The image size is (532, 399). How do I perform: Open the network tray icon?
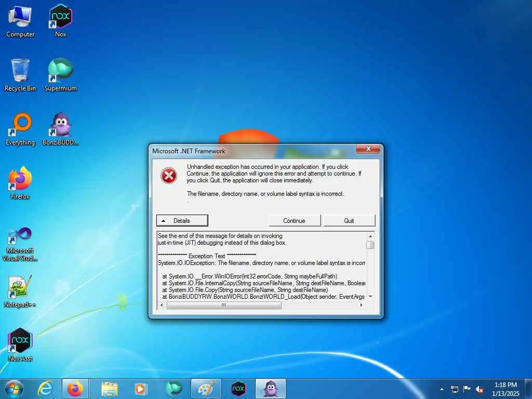tap(454, 389)
